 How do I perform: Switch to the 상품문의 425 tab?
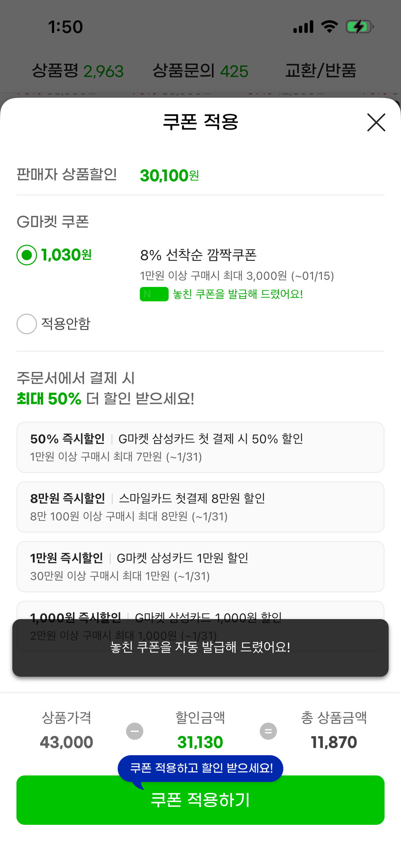coord(200,71)
